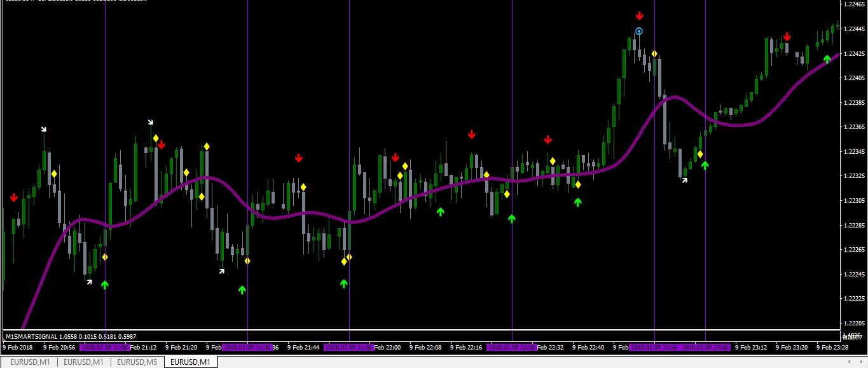Viewport: 868px width, 368px height.
Task: Click the 9 Feb 2018 time label
Action: pyautogui.click(x=17, y=348)
